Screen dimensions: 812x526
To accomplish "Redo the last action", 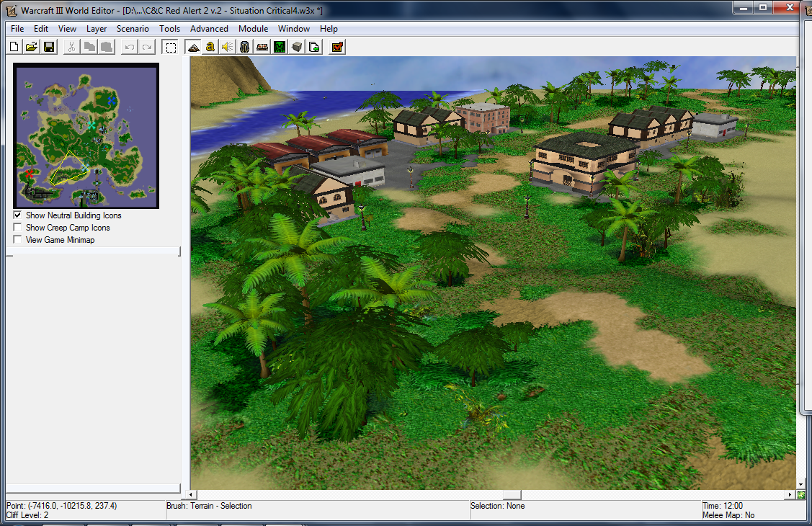I will 147,47.
